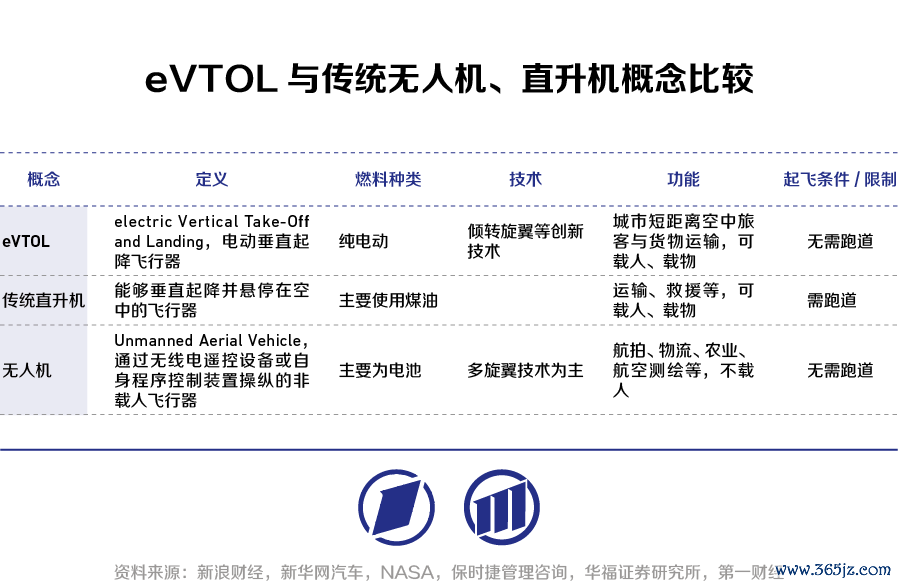898x585 pixels.
Task: Select the '燃料种类' column header
Action: (388, 179)
